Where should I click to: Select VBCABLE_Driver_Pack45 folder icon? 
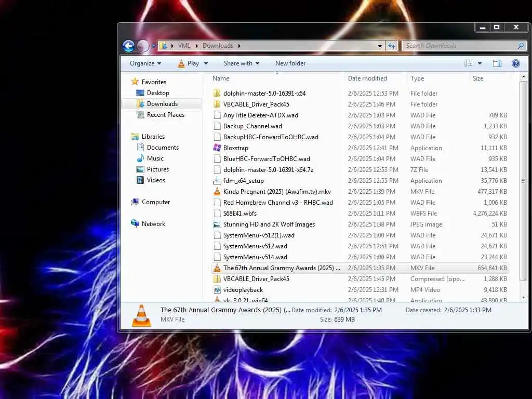[x=217, y=104]
